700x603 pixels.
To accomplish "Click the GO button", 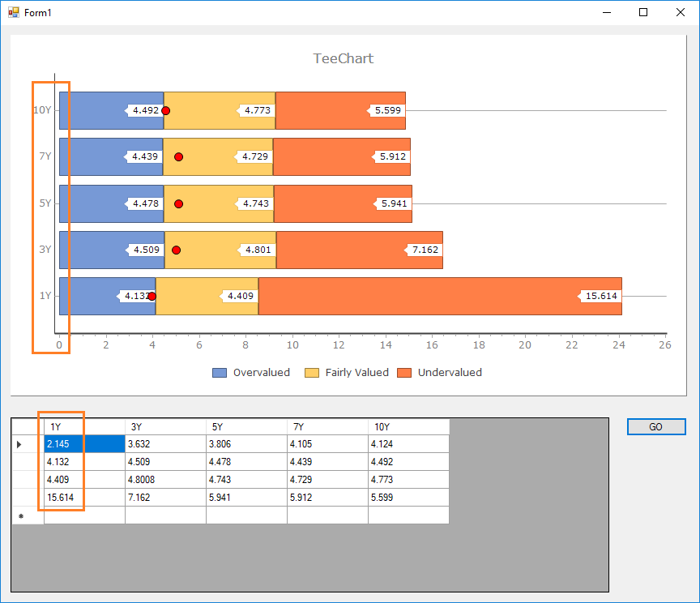I will point(655,426).
